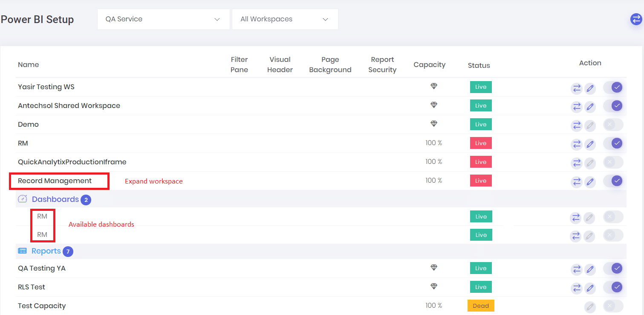Click the Reports table icon above QA Testing YA

pyautogui.click(x=22, y=251)
